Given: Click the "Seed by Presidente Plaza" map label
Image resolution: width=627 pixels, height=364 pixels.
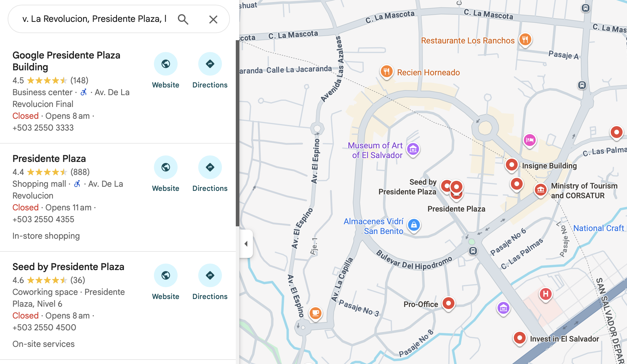Looking at the screenshot, I should (x=407, y=187).
